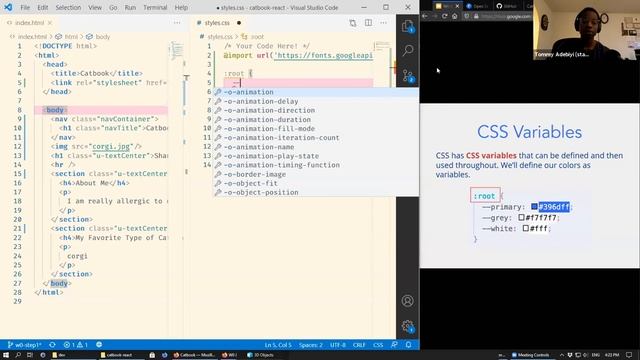The image size is (640, 360).
Task: Select the -o-border-image suggestion
Action: (316, 174)
